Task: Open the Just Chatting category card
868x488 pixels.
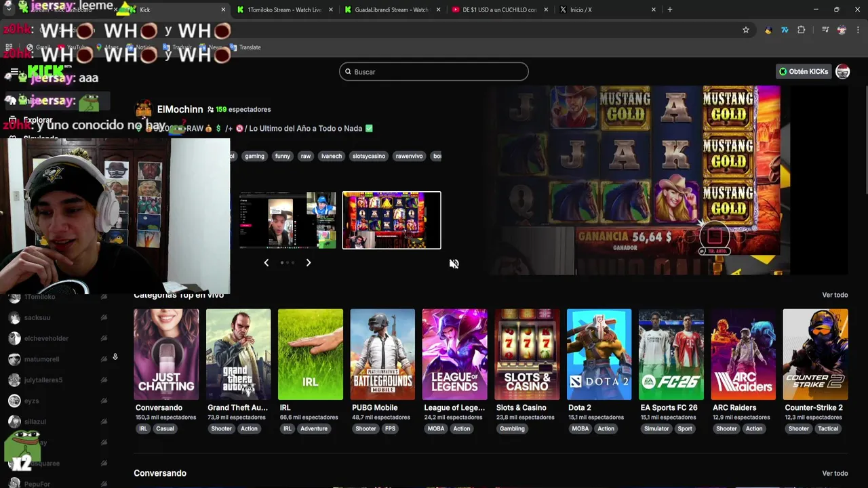Action: click(x=166, y=354)
